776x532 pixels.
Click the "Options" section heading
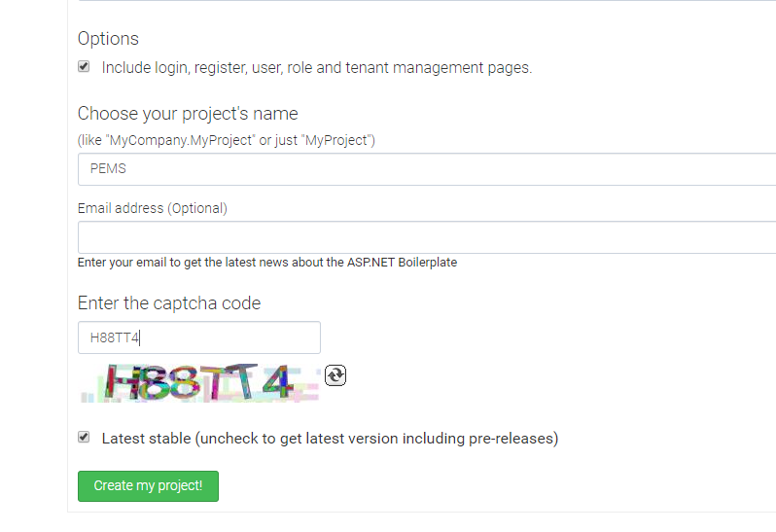[x=108, y=39]
